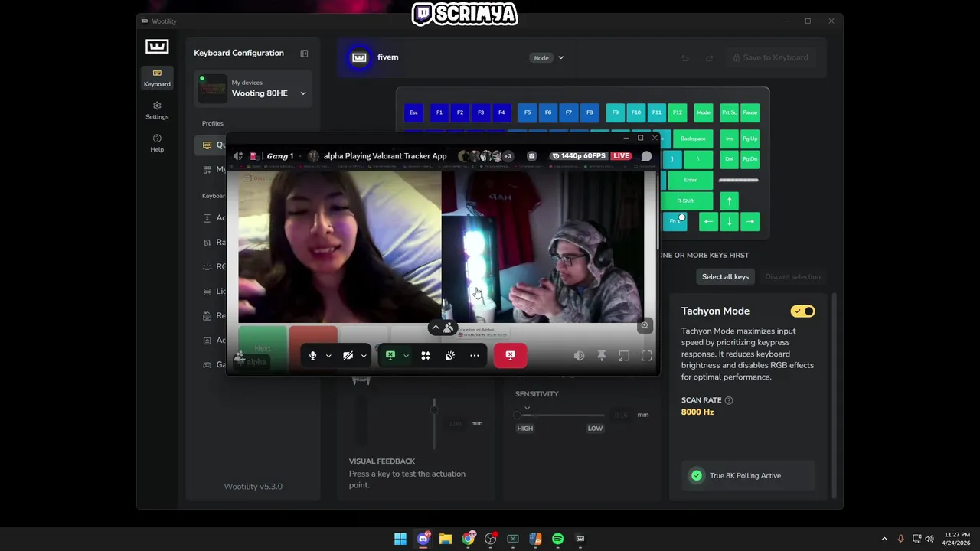Select the F9 key on keyboard layout
The width and height of the screenshot is (980, 551).
coord(616,112)
